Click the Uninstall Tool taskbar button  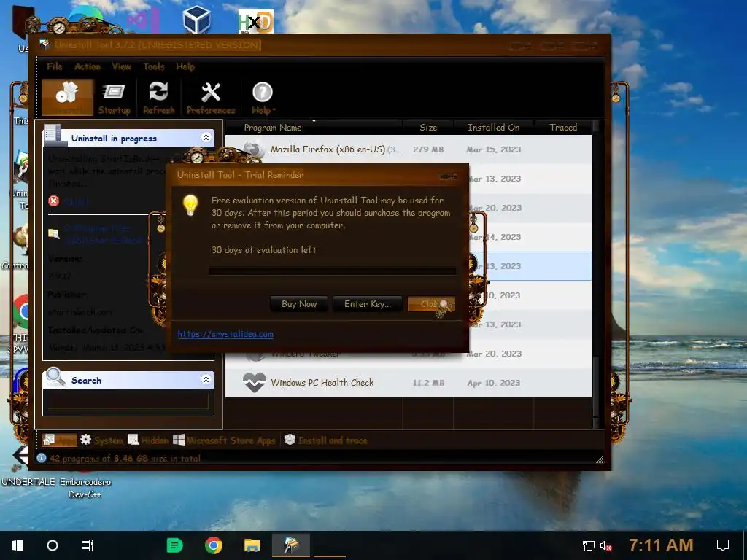[x=291, y=545]
